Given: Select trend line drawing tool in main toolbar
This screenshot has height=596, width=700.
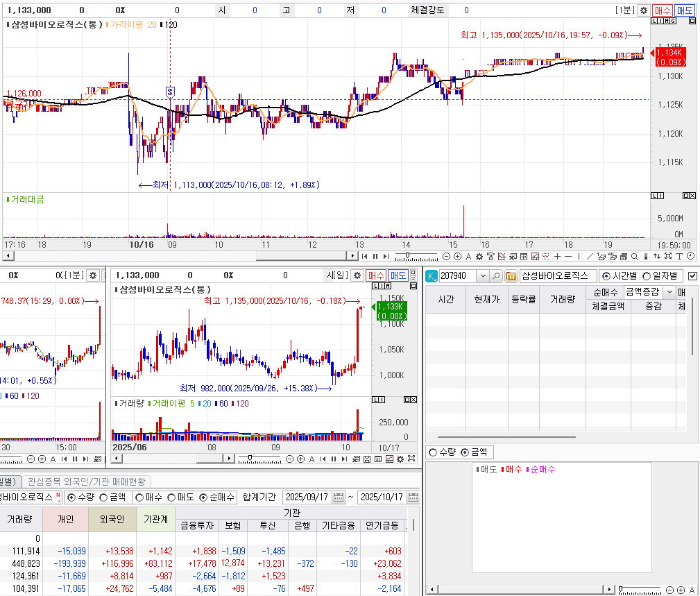Looking at the screenshot, I should tap(590, 256).
